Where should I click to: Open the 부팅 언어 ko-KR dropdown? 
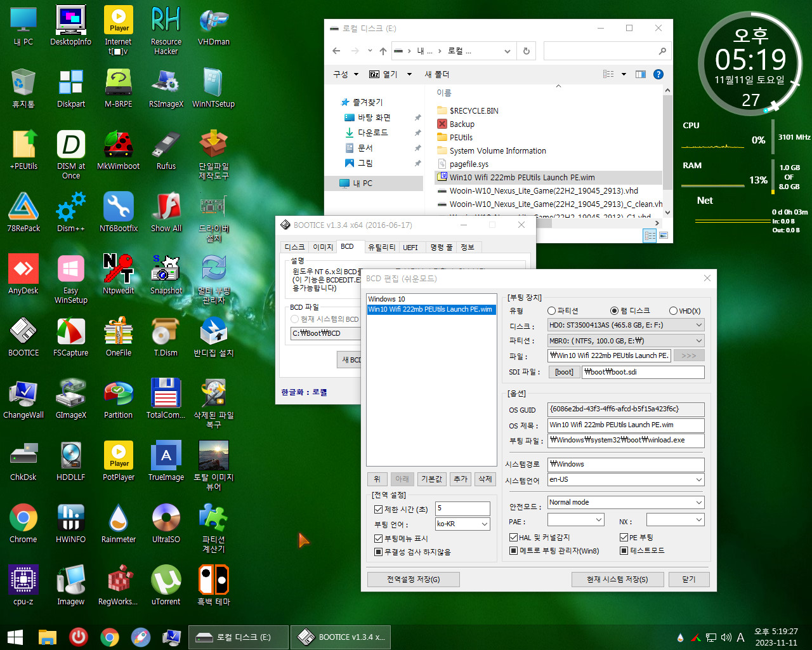(484, 524)
